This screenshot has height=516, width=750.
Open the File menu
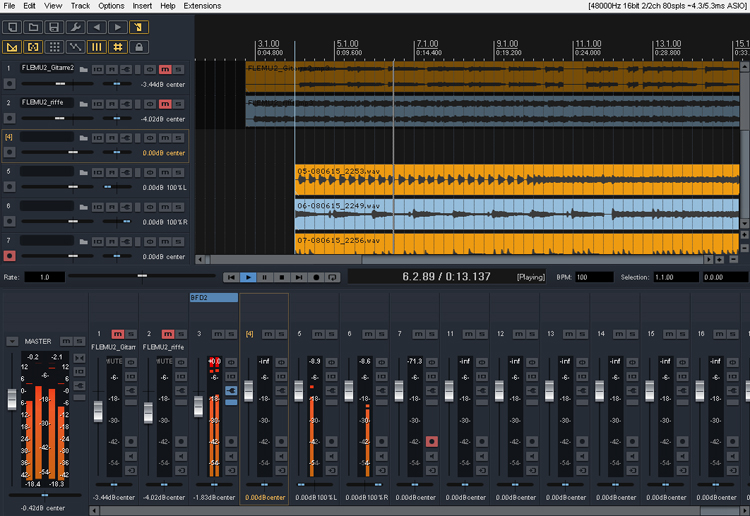pyautogui.click(x=9, y=6)
